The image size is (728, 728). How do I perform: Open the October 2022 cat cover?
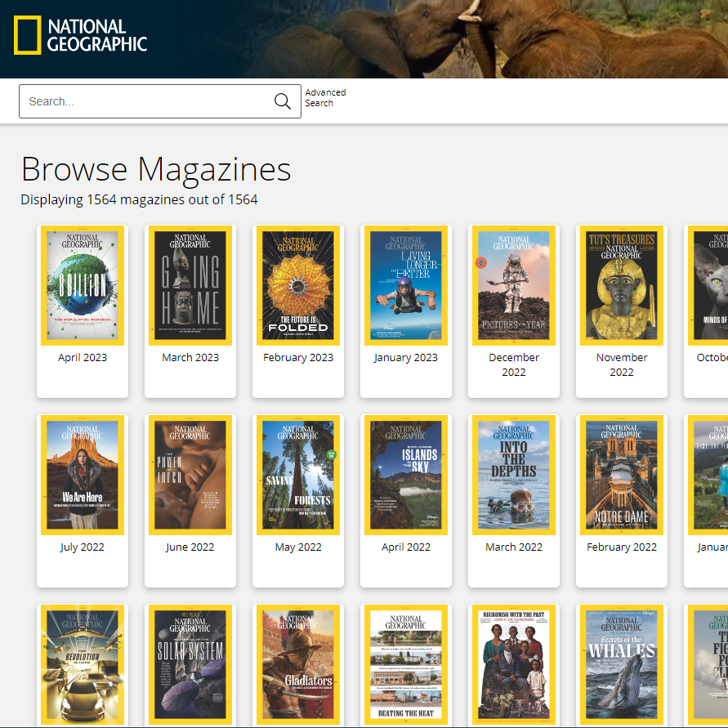tap(708, 285)
